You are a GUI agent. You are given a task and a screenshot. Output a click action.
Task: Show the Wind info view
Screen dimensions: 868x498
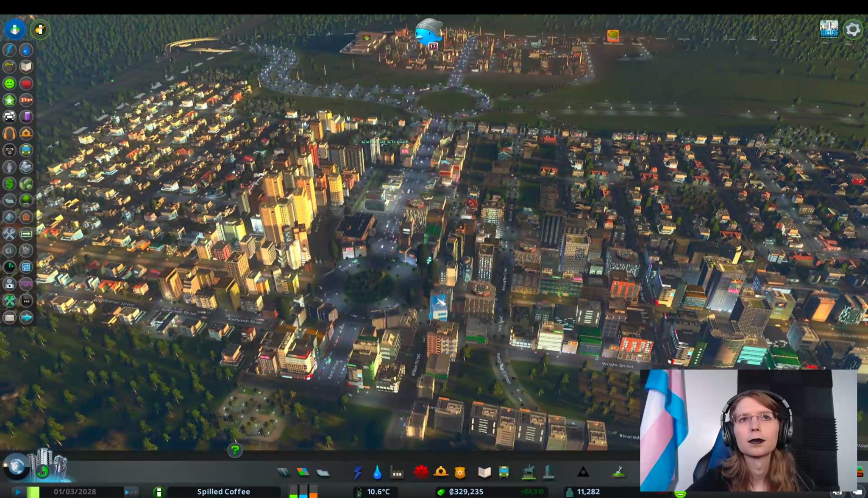tap(26, 100)
